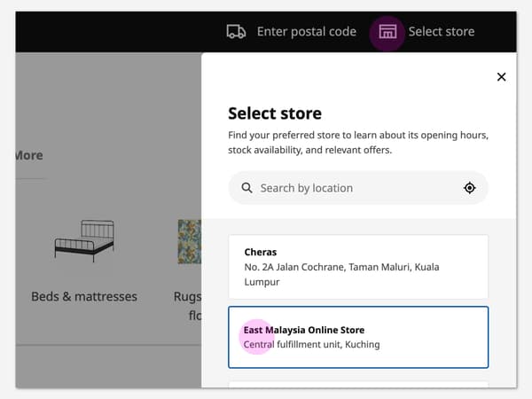This screenshot has height=399, width=532.
Task: Select East Malaysia Online Store card
Action: point(358,337)
